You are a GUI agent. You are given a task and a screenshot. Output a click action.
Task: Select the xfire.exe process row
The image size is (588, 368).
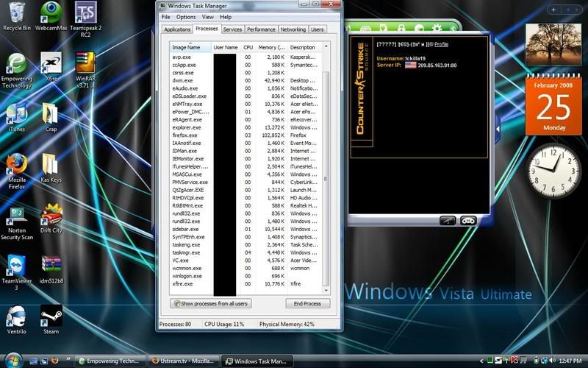[x=245, y=284]
